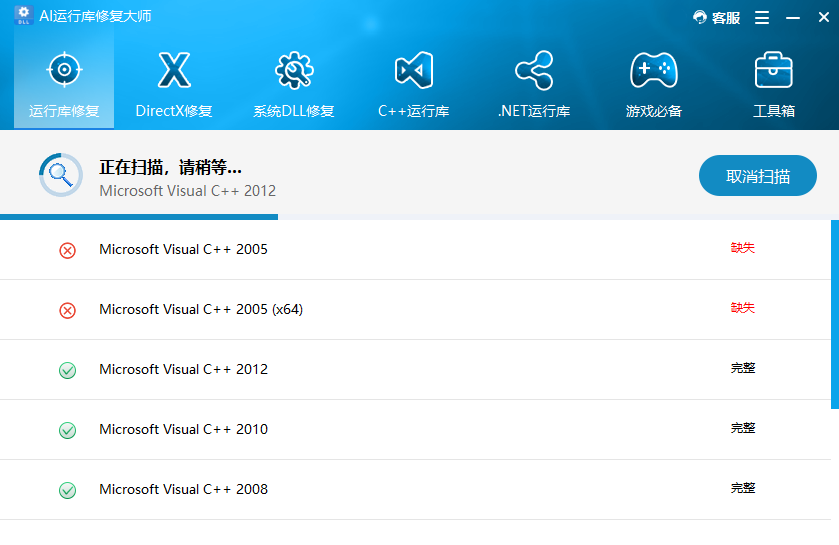Switch to the DirectX修复 tab
The height and width of the screenshot is (545, 839).
pyautogui.click(x=174, y=84)
